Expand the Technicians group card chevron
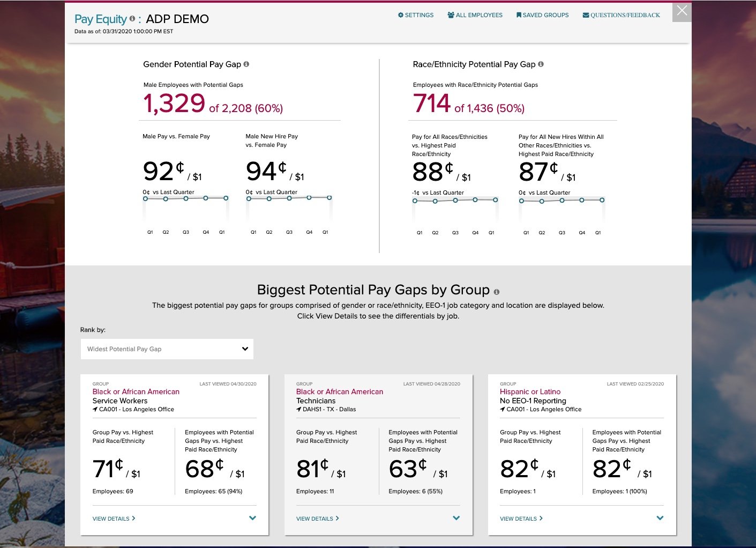This screenshot has height=548, width=756. point(456,518)
